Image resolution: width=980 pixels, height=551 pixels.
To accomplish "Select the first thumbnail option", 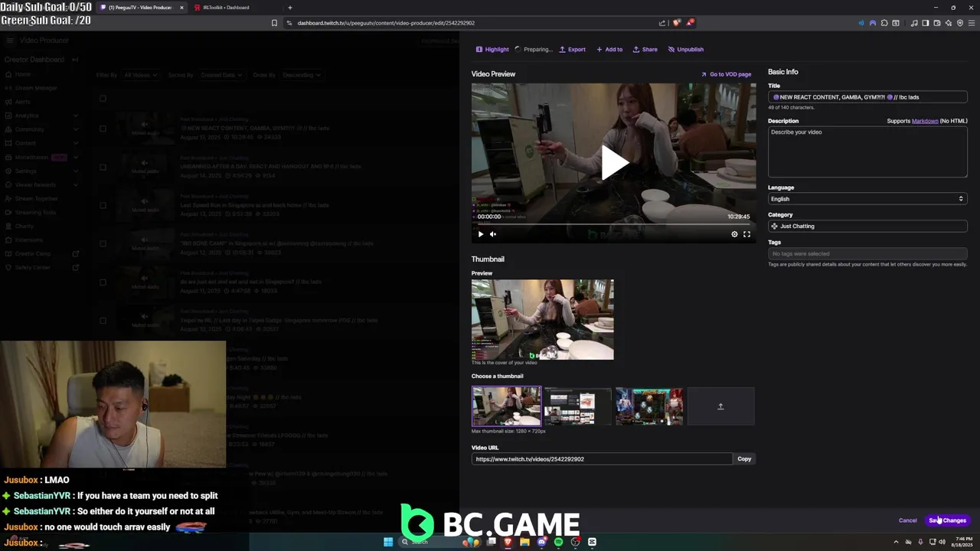I will 506,406.
